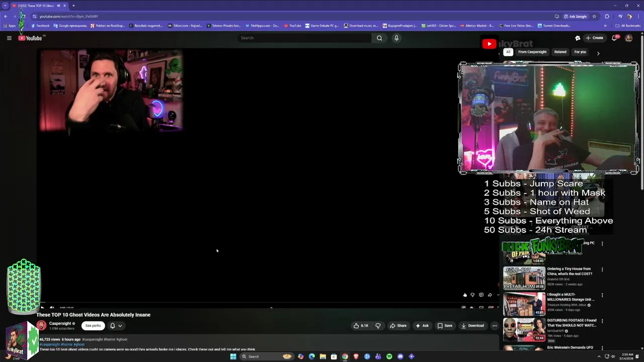Image resolution: width=644 pixels, height=362 pixels.
Task: Open Microsoft Store from the taskbar
Action: tap(334, 356)
